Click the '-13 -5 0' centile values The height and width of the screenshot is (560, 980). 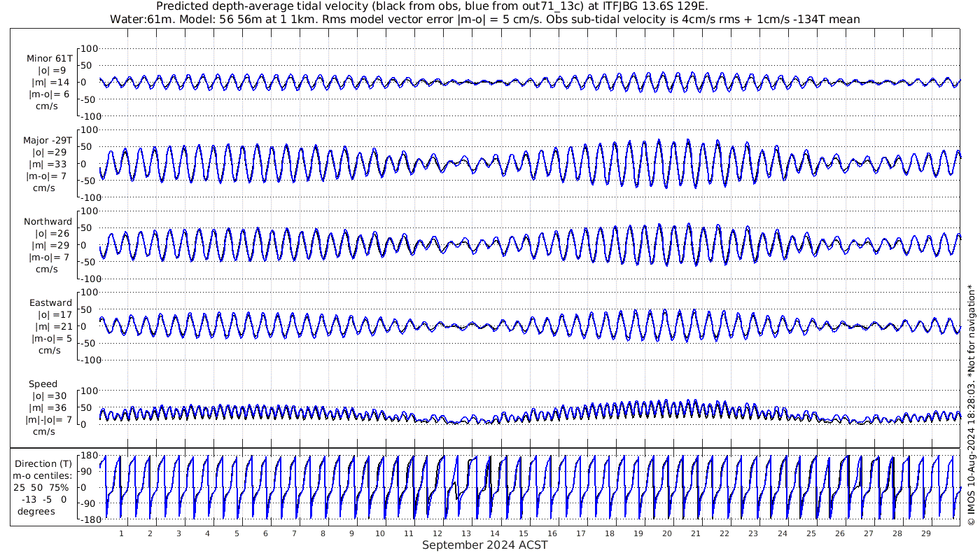(x=44, y=499)
